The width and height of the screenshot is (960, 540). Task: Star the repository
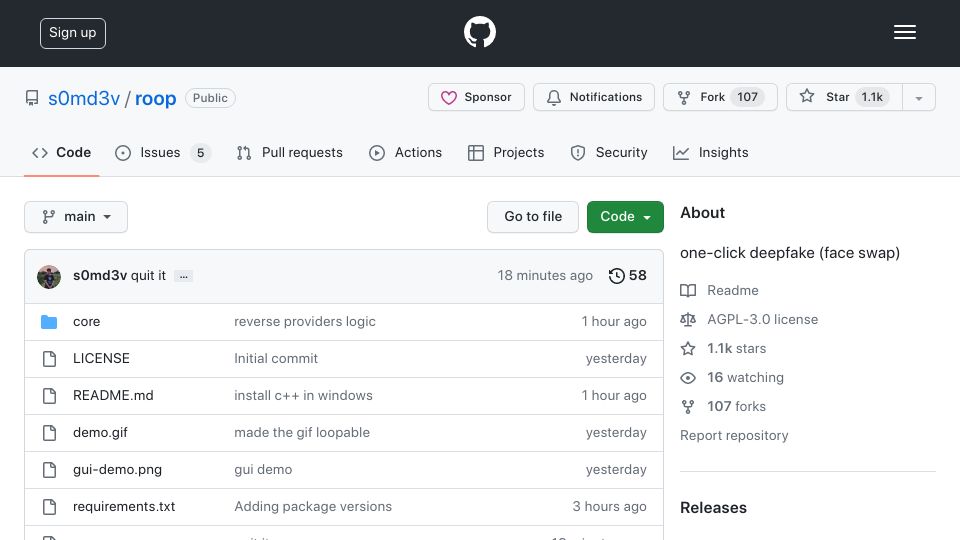pyautogui.click(x=844, y=97)
